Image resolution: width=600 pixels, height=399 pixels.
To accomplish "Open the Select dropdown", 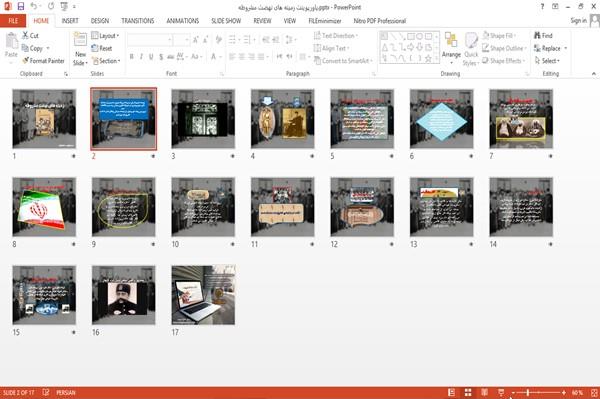I will (547, 61).
